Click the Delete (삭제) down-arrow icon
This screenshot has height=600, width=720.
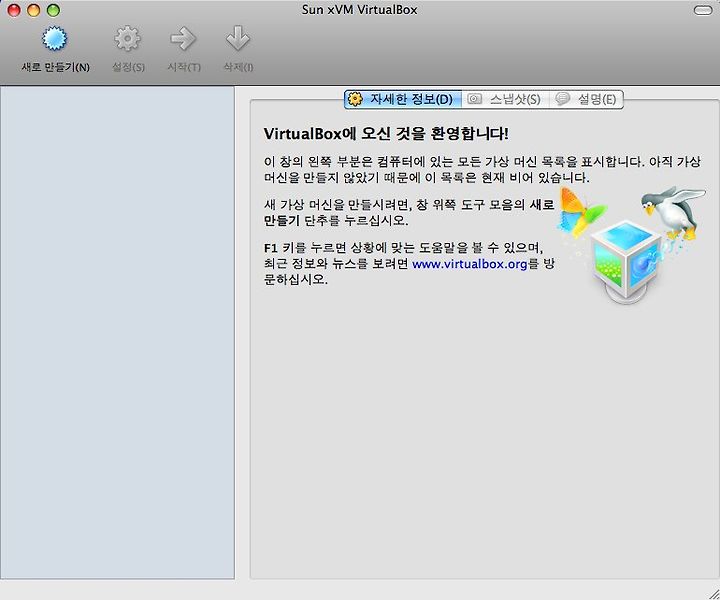click(x=238, y=39)
